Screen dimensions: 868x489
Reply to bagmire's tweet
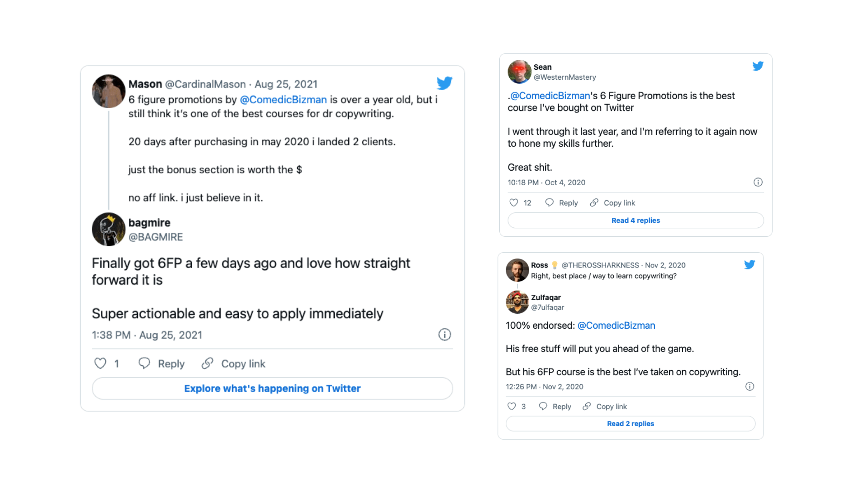coord(161,364)
